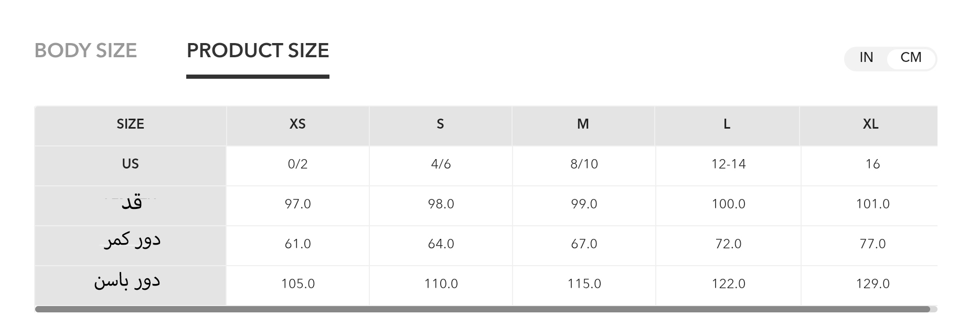Switch units to CM
This screenshot has width=980, height=315.
[x=911, y=58]
